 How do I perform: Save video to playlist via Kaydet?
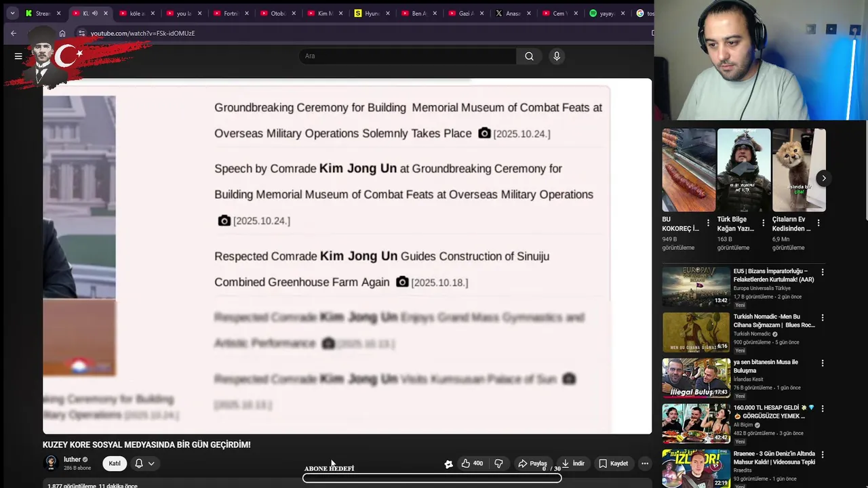coord(613,464)
